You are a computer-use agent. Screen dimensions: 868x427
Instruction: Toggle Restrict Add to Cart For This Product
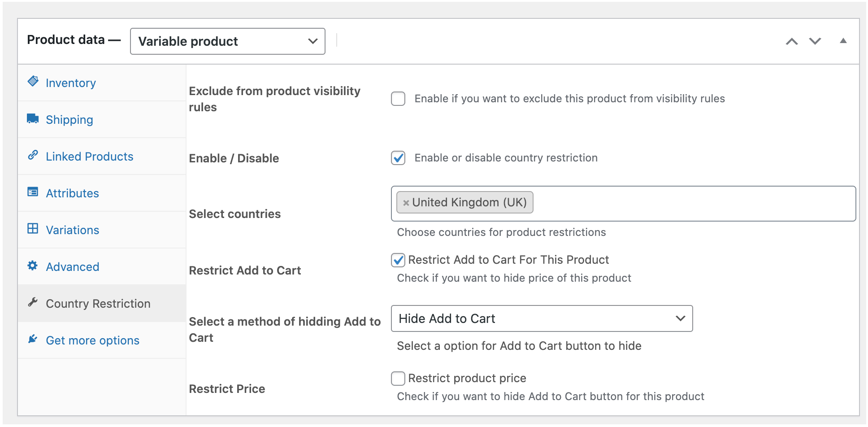pos(398,260)
